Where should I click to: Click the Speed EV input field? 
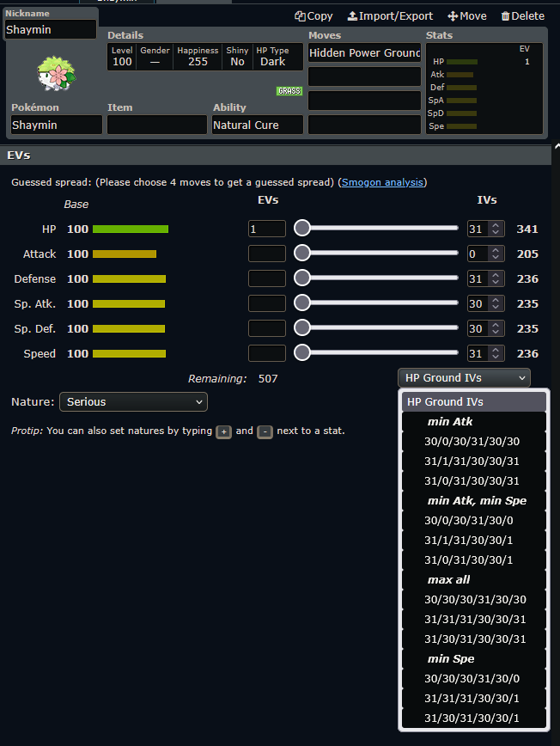tap(267, 353)
